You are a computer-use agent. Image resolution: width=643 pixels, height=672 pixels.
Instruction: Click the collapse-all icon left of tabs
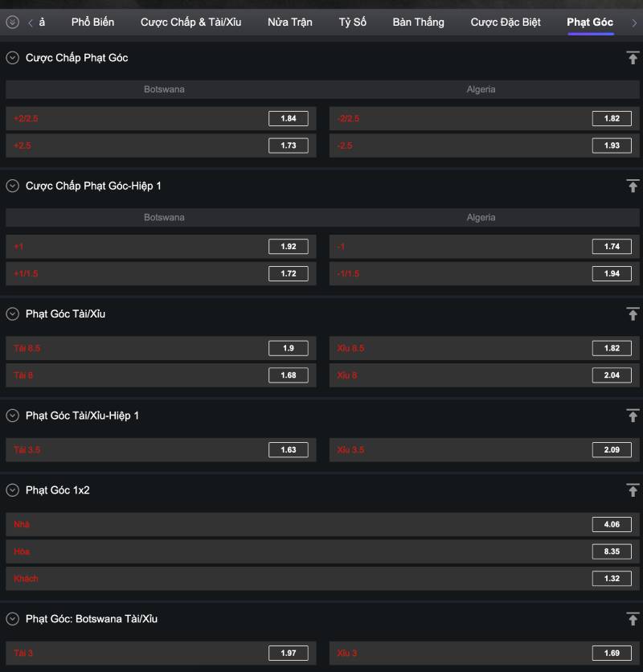click(12, 23)
